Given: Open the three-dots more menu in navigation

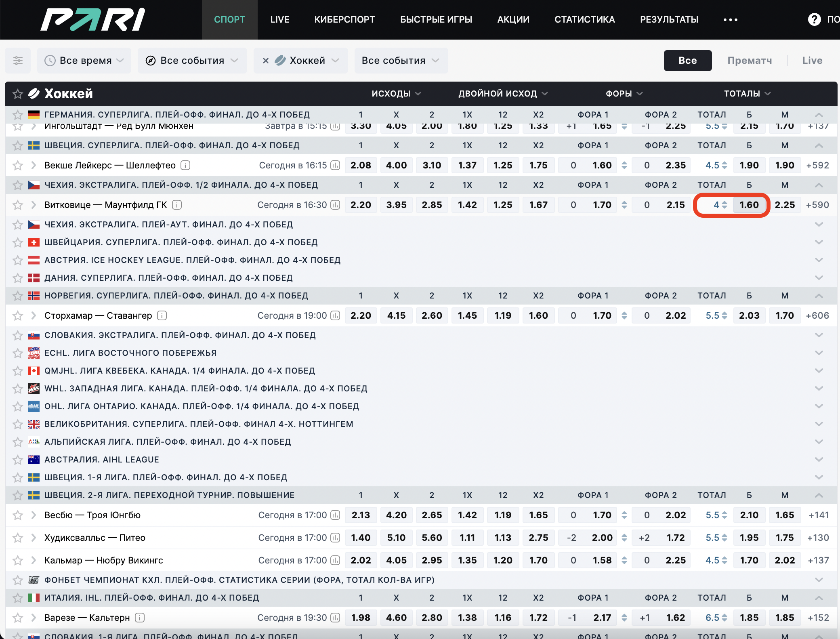Looking at the screenshot, I should coord(730,19).
